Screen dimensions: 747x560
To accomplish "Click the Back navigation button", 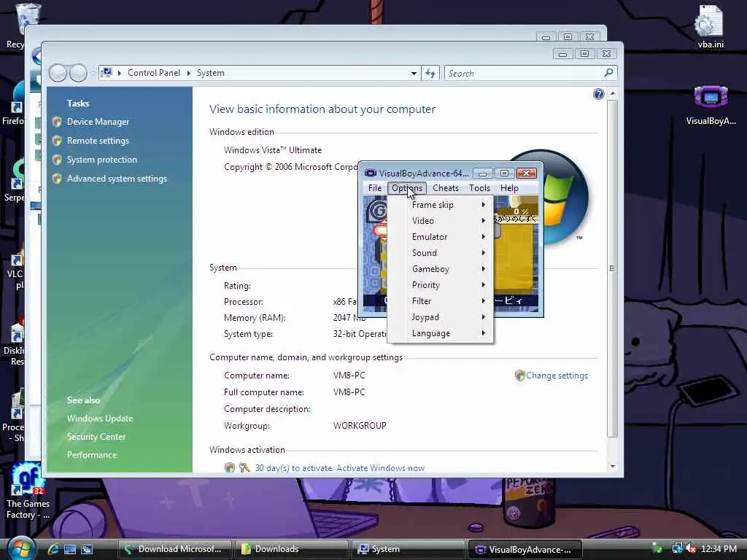I will (58, 74).
